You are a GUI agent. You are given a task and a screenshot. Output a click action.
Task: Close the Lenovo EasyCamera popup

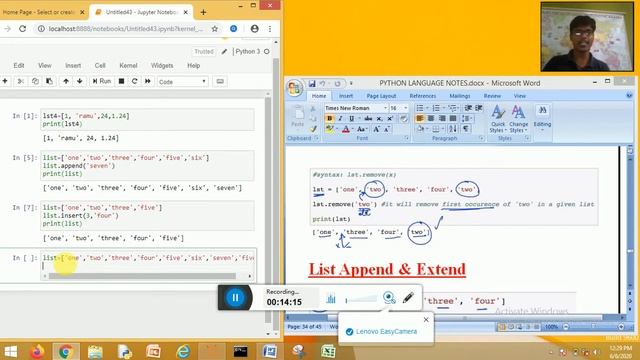click(426, 320)
